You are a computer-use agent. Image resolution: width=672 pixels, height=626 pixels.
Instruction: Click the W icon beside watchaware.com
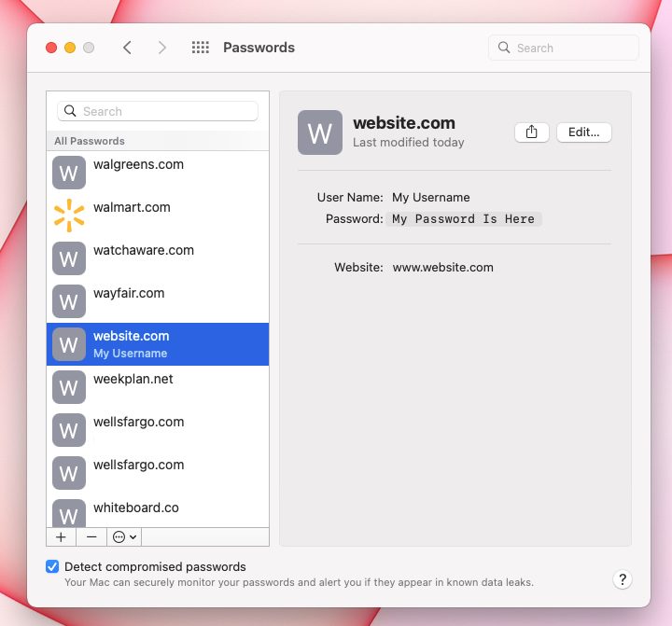click(69, 258)
